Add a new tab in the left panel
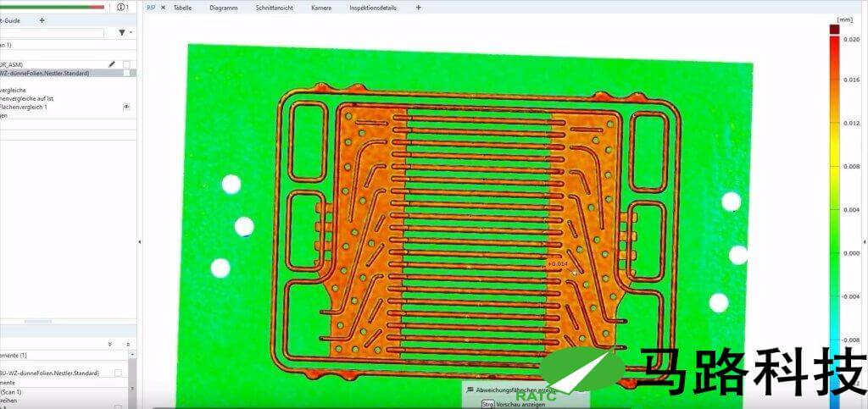 42,20
